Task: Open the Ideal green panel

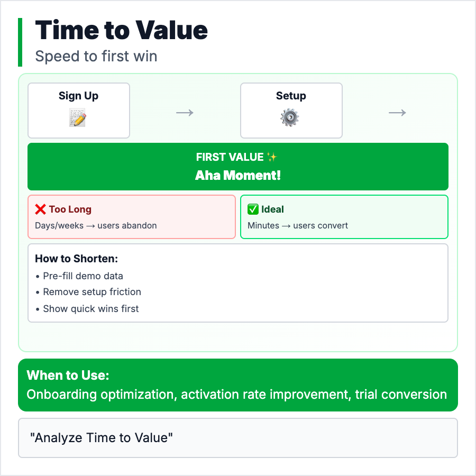Action: [344, 217]
